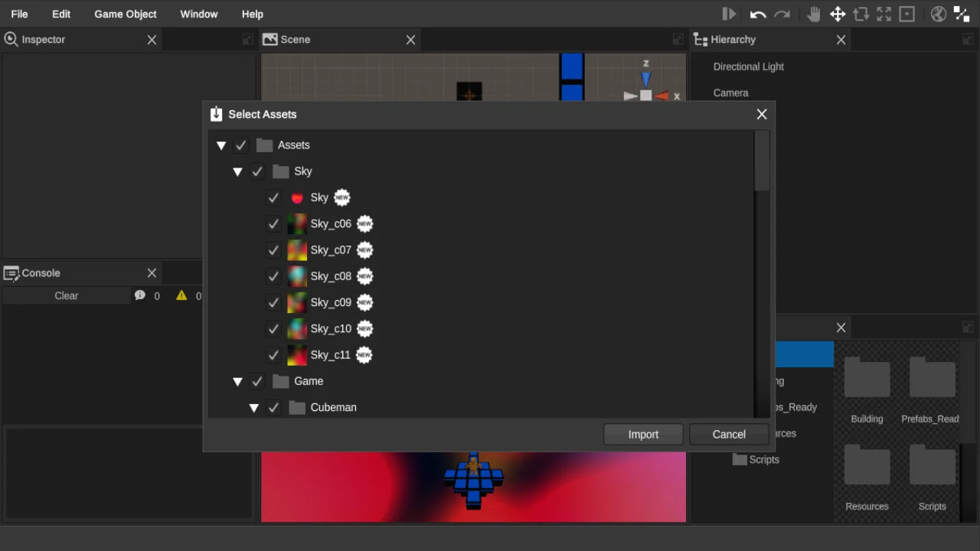Select the Rotate tool icon
980x551 pixels.
click(x=861, y=14)
